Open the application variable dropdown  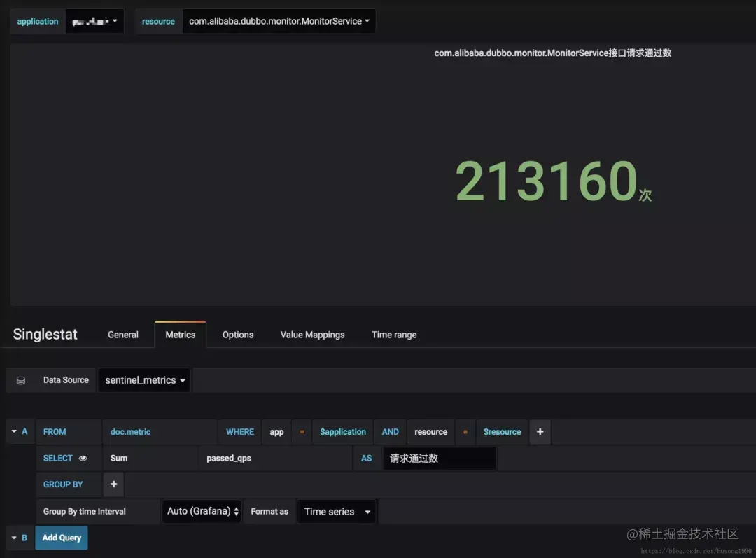(x=94, y=21)
